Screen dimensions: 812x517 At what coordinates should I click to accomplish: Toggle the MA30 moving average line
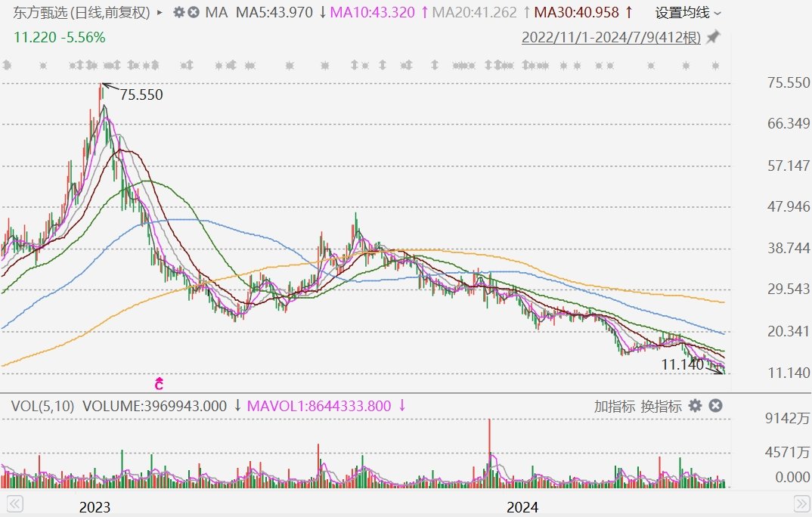(x=583, y=13)
